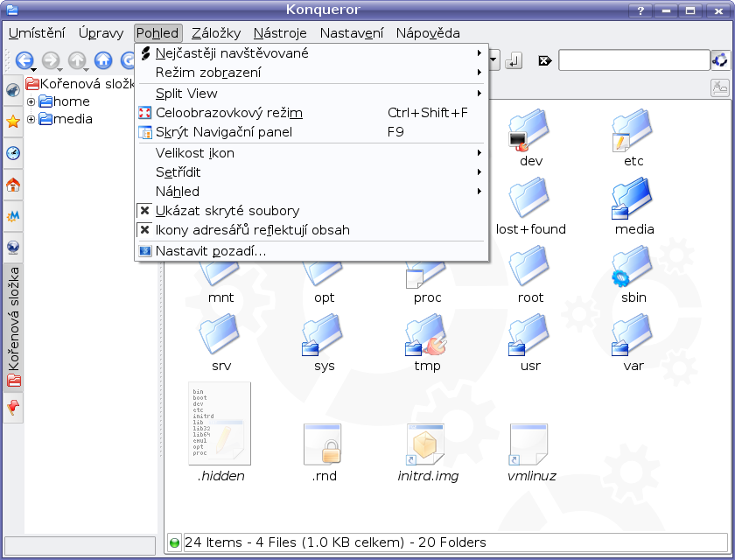Click the mnt folder label
The image size is (735, 560).
click(x=221, y=297)
